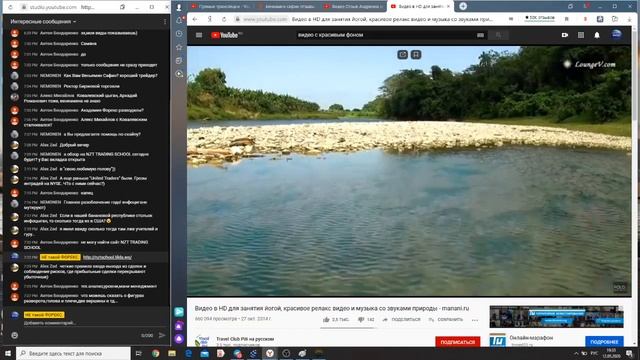Viewport: 640px width, 360px height.
Task: Open YouTube create video camera icon
Action: [x=565, y=35]
